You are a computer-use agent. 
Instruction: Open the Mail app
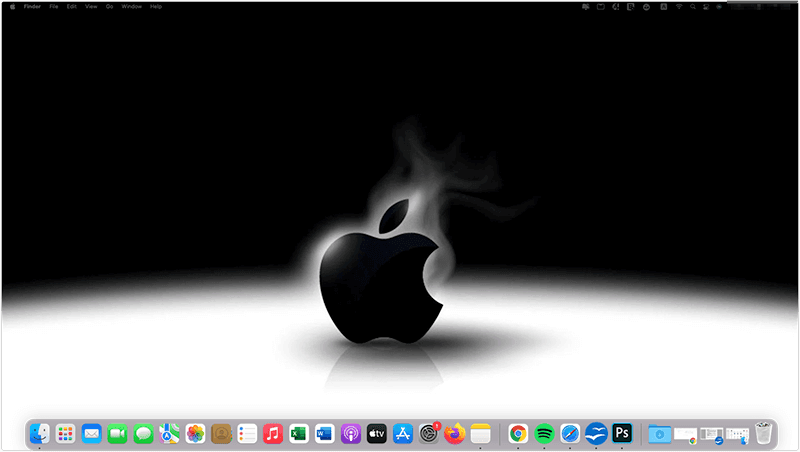(92, 433)
